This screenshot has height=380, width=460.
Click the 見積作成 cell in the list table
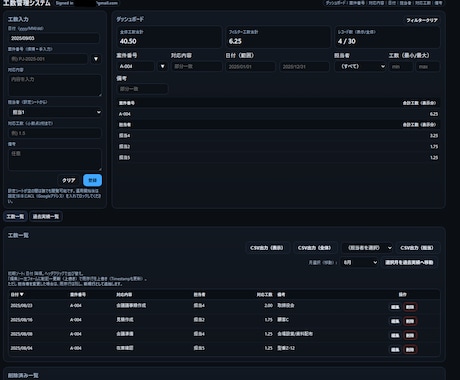click(x=125, y=320)
